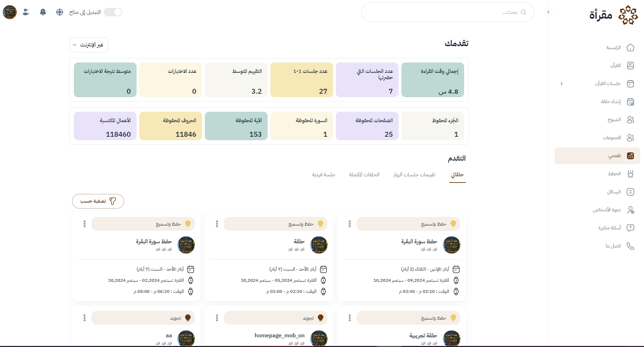The height and width of the screenshot is (347, 644).
Task: Expand the جلسات القرآن submenu arrow
Action: pos(562,84)
